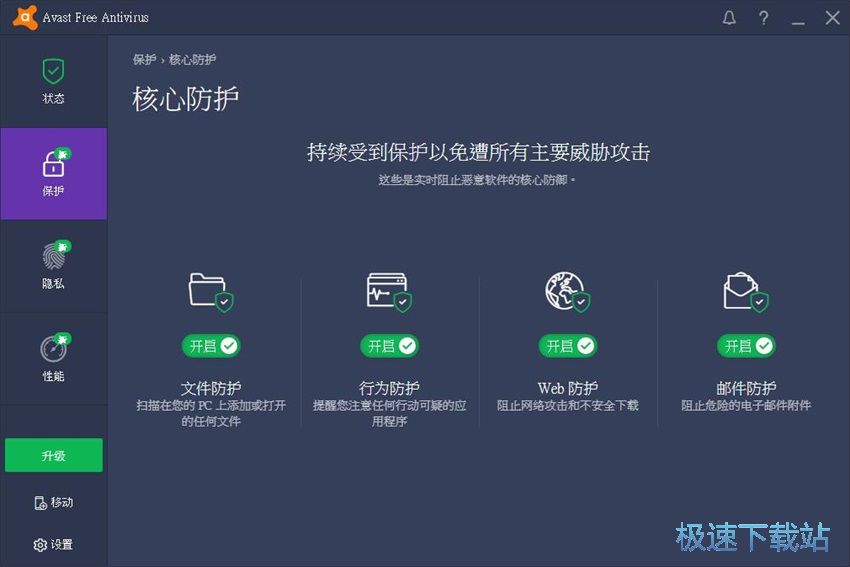Image resolution: width=850 pixels, height=567 pixels.
Task: Select the 保护 lock icon in sidebar
Action: [53, 163]
